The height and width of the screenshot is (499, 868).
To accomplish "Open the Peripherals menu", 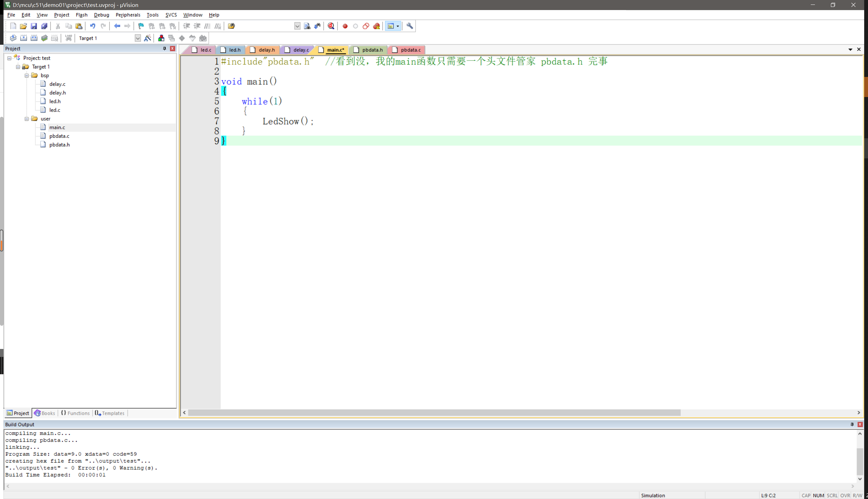I will [128, 15].
